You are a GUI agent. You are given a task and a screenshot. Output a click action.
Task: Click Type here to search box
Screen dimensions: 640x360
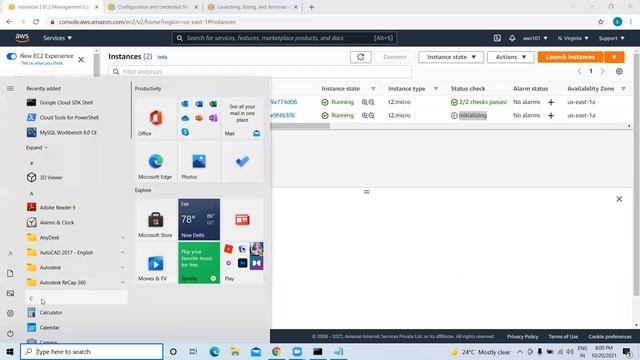coord(91,351)
